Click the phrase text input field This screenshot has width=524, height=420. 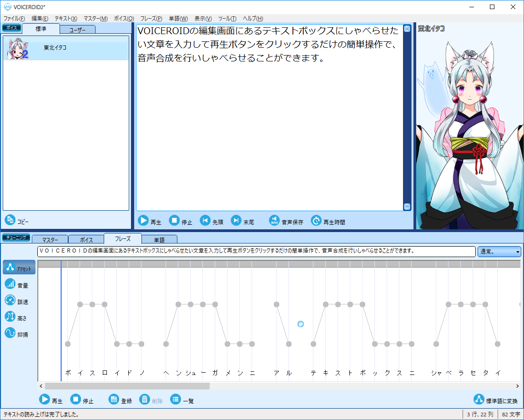tap(257, 252)
